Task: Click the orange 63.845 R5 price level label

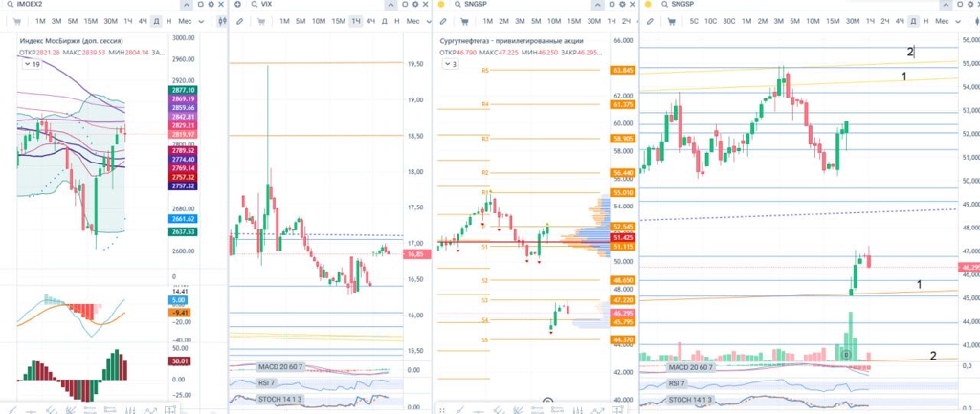Action: 623,70
